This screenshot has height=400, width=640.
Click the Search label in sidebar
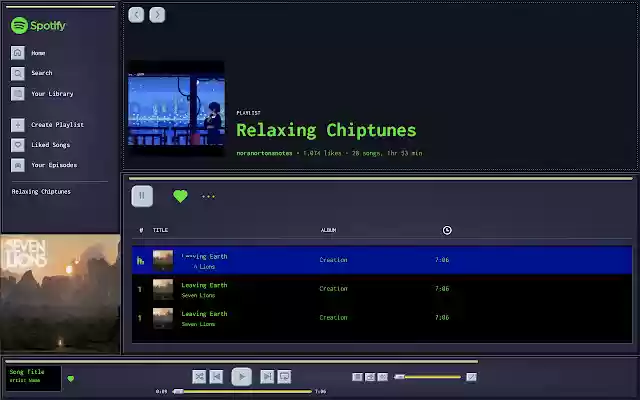(x=42, y=73)
